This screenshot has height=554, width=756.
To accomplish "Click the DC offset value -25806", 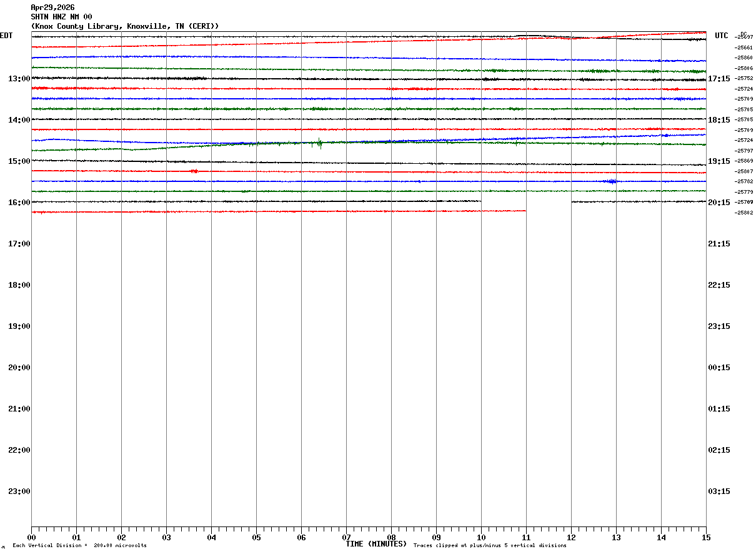I will [744, 68].
